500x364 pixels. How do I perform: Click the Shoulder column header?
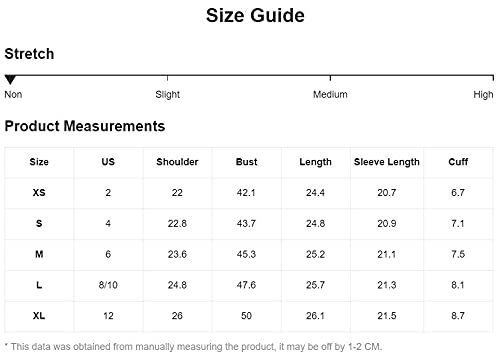[x=177, y=162]
